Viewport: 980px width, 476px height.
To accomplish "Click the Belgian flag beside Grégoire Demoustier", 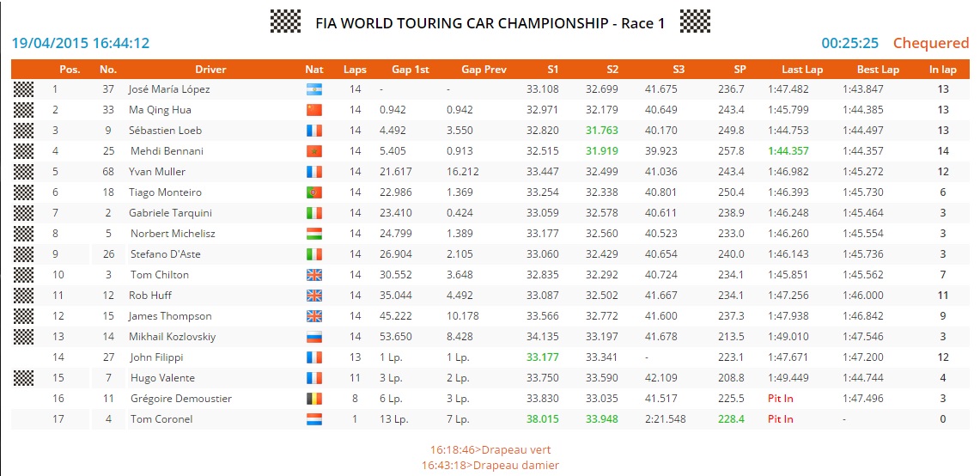I will pos(313,399).
